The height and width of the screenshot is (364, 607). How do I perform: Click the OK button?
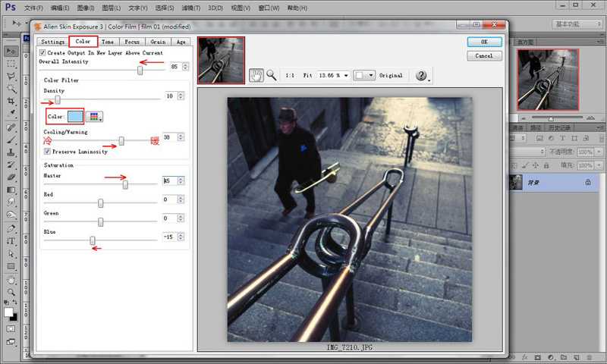point(484,42)
